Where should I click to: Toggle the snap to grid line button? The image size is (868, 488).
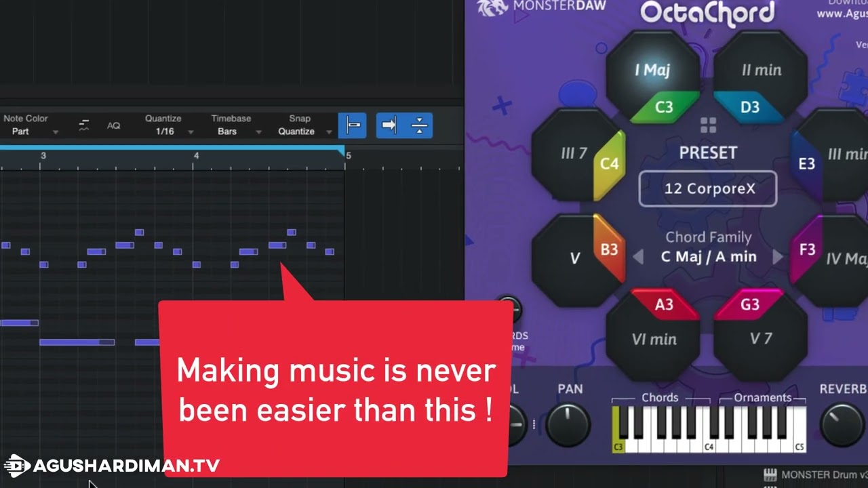click(x=353, y=125)
